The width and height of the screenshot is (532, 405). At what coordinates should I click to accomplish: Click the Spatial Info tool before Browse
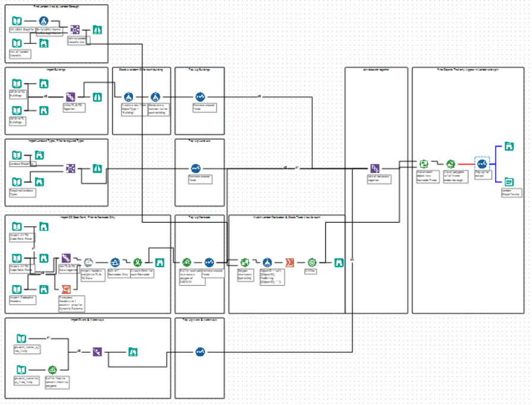coord(312,262)
